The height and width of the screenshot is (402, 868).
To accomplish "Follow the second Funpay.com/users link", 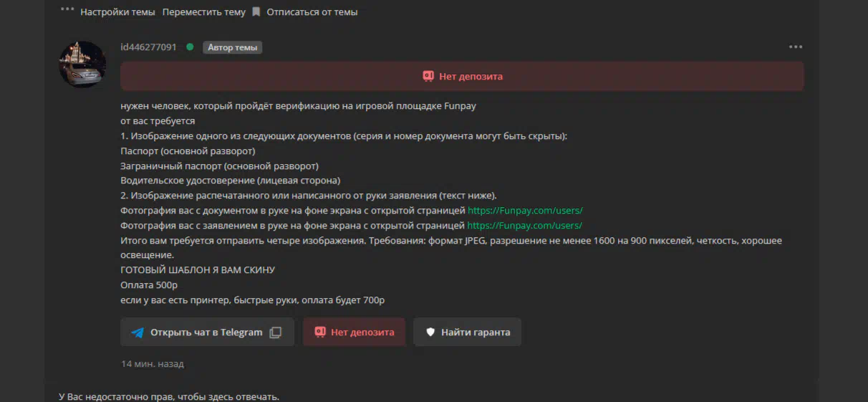I will pos(525,225).
